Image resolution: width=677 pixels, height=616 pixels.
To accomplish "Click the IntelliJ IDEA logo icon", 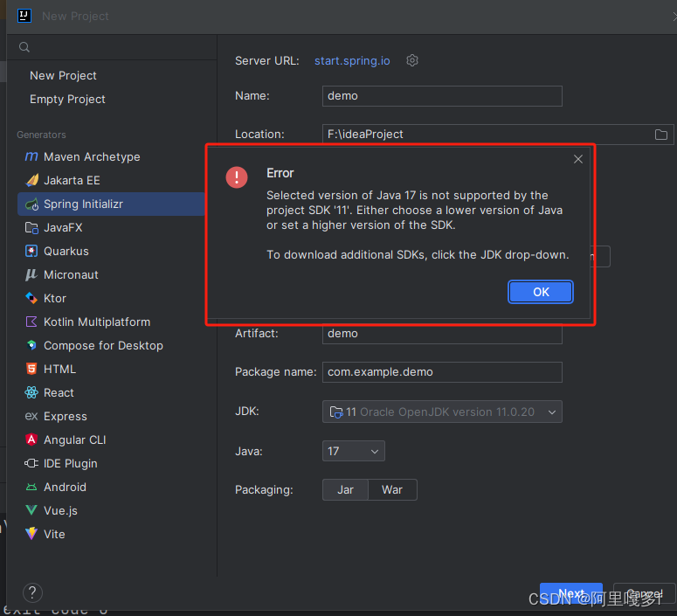I will (24, 16).
